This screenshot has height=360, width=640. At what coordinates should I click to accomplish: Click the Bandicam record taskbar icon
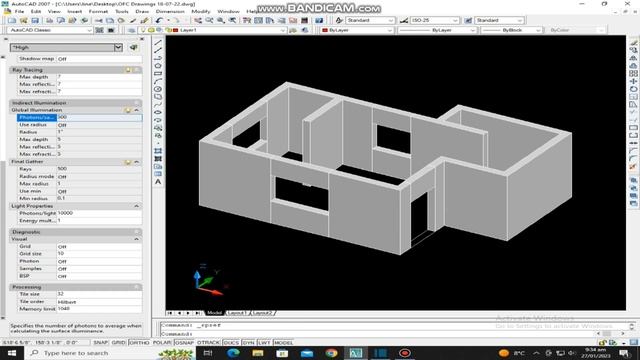[405, 353]
